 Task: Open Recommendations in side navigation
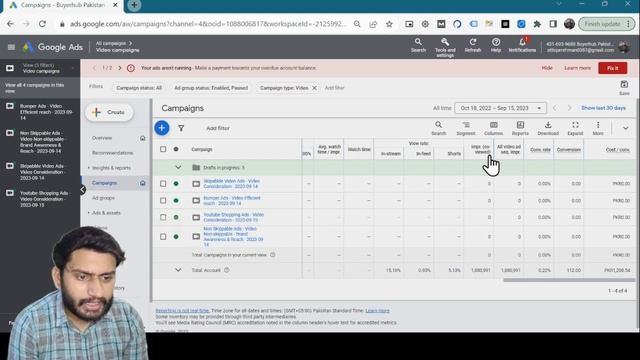pyautogui.click(x=113, y=153)
